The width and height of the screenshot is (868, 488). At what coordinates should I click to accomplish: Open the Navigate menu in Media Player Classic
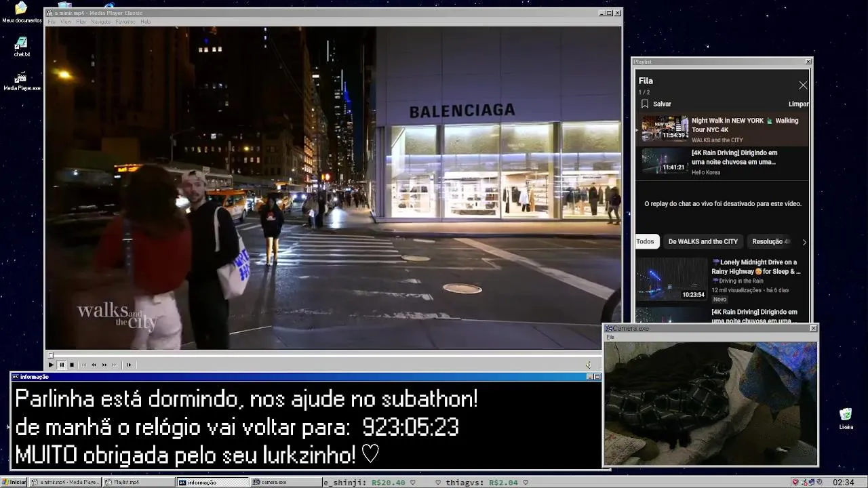(100, 22)
